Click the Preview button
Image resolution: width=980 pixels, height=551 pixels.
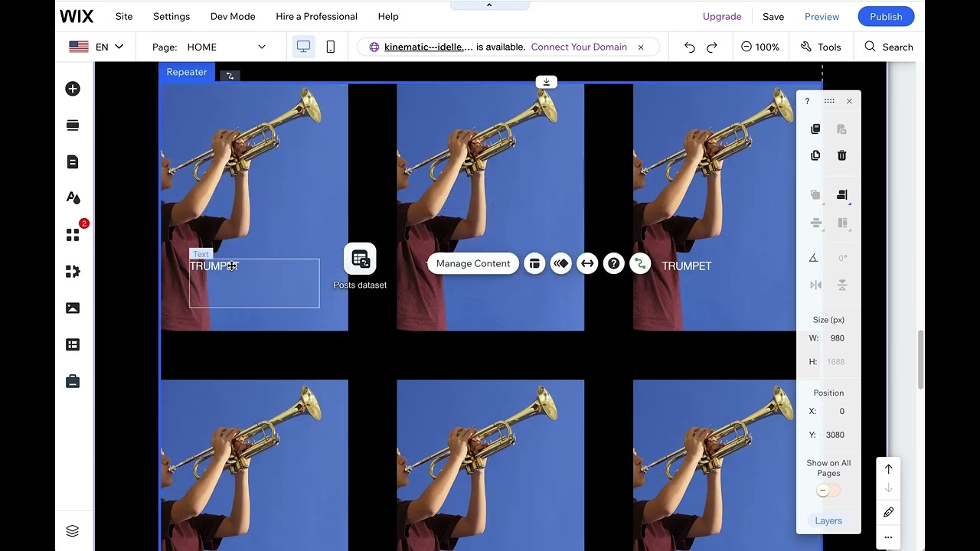click(822, 16)
